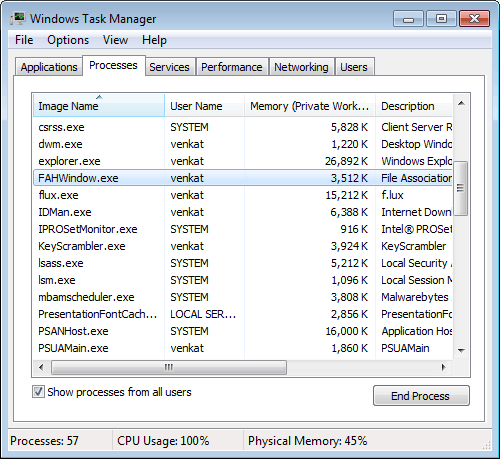
Task: Sort by Memory (Private Work...) column
Action: click(x=310, y=106)
